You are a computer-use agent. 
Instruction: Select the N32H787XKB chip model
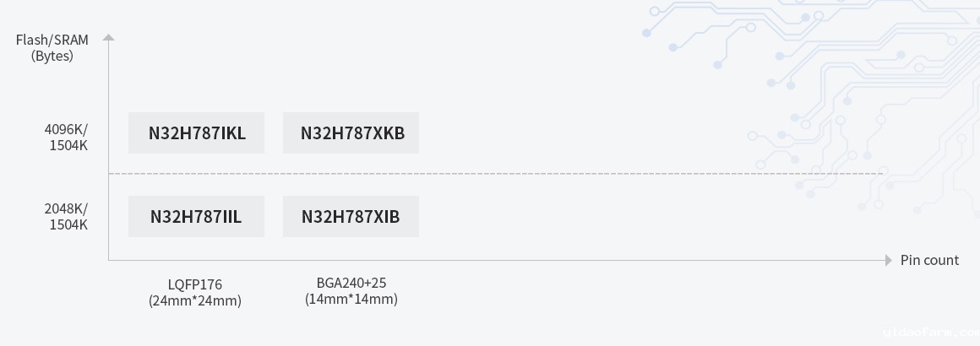pos(351,132)
